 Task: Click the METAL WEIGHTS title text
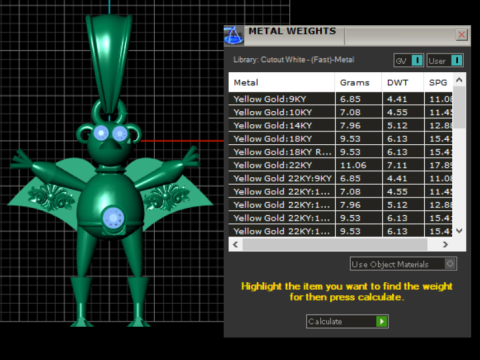pos(292,31)
